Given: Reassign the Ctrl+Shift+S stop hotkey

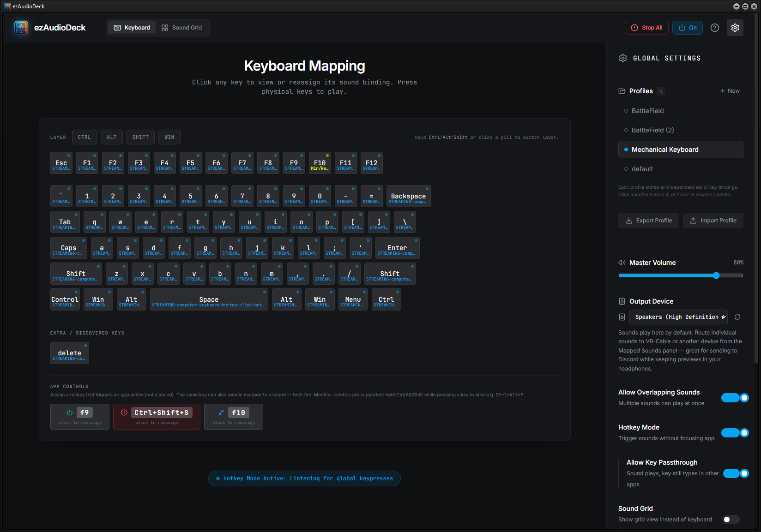Looking at the screenshot, I should point(157,417).
